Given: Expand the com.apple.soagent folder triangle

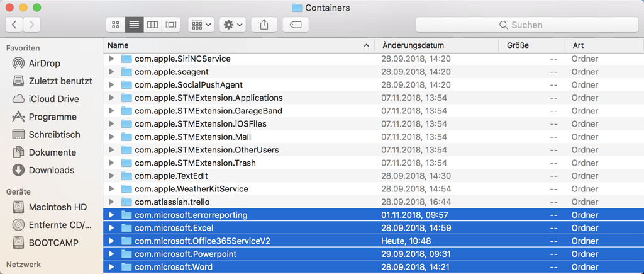Looking at the screenshot, I should click(111, 72).
